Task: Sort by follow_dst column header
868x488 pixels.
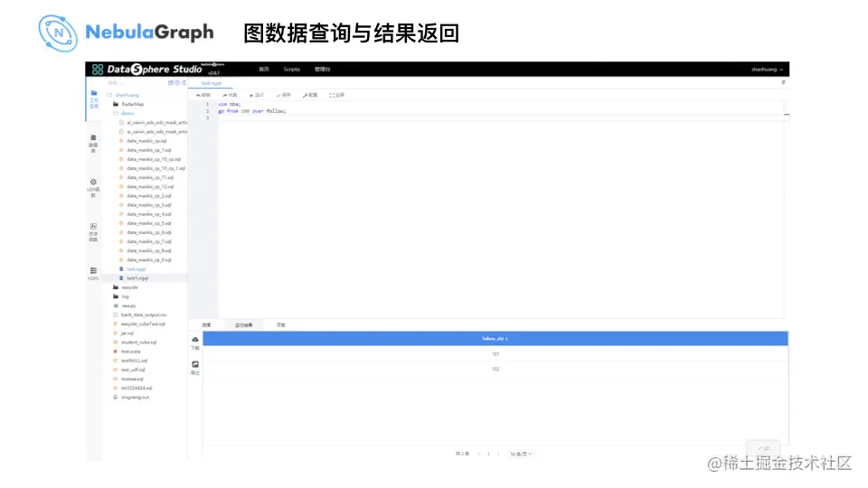Action: tap(495, 339)
